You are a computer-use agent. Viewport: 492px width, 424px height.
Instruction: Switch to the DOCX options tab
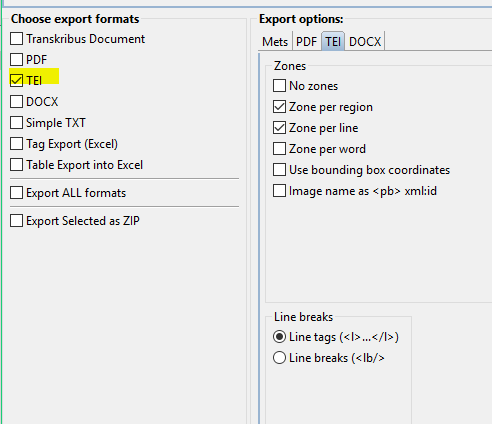(x=365, y=42)
